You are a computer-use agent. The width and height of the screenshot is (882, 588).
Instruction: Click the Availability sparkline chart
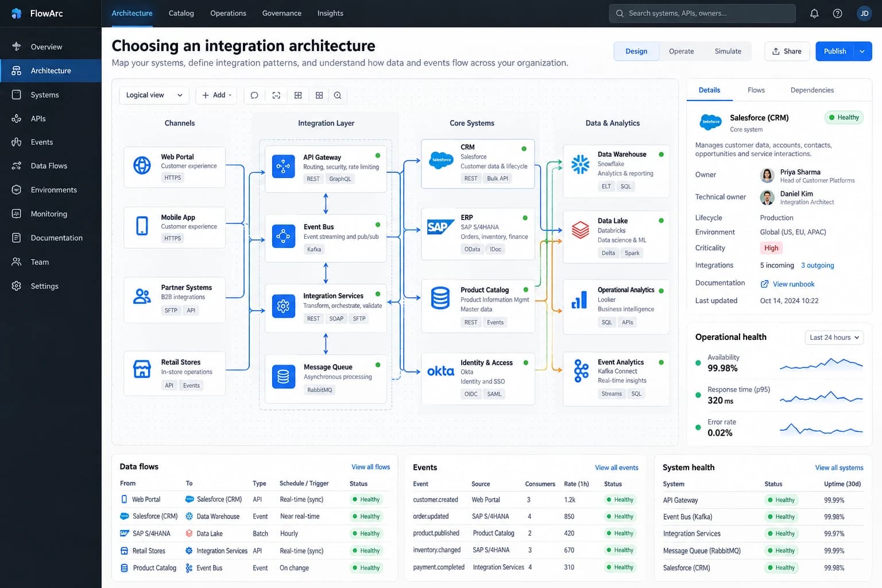(821, 363)
